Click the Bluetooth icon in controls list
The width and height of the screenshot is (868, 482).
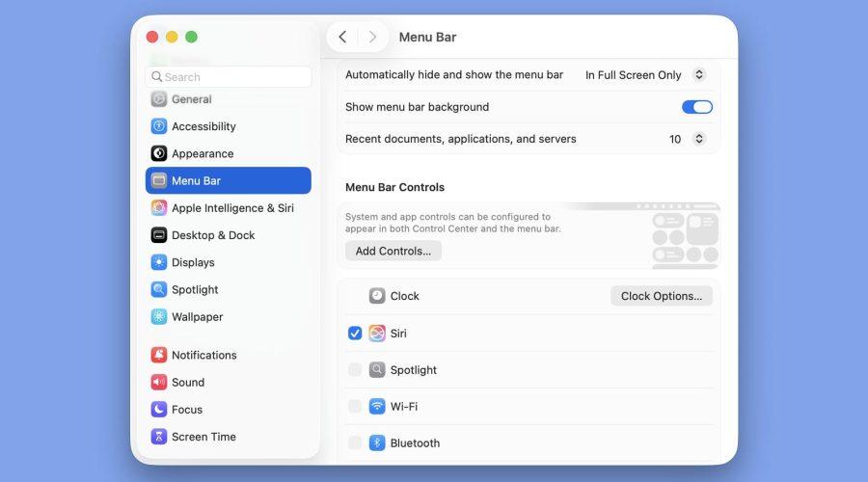tap(377, 442)
